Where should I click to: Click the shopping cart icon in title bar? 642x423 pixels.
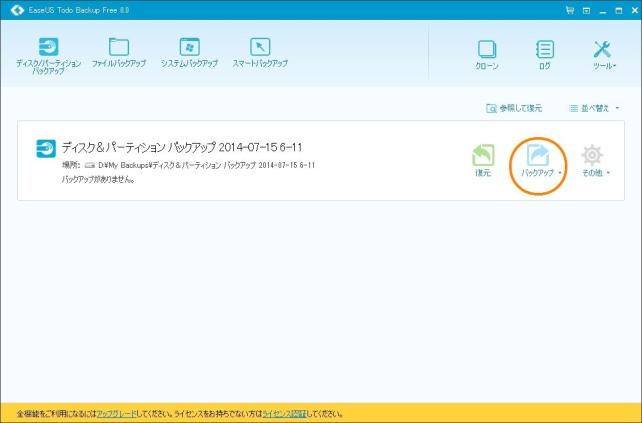(570, 10)
